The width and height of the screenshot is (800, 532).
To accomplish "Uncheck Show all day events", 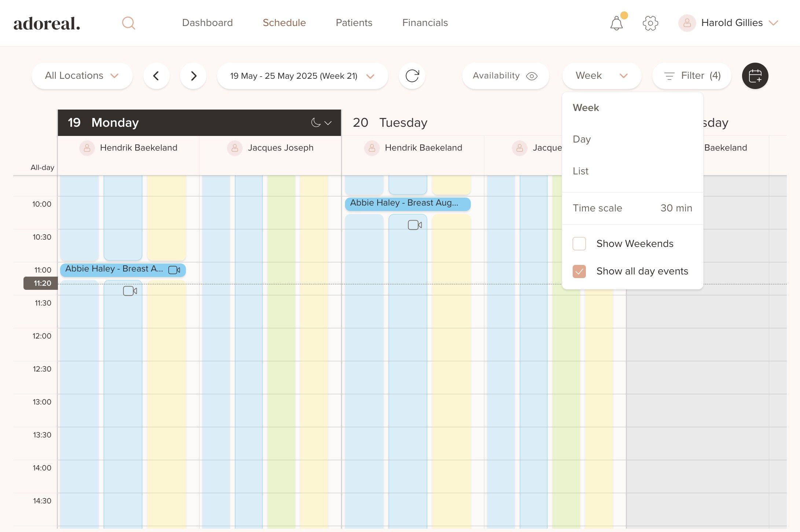I will 579,271.
